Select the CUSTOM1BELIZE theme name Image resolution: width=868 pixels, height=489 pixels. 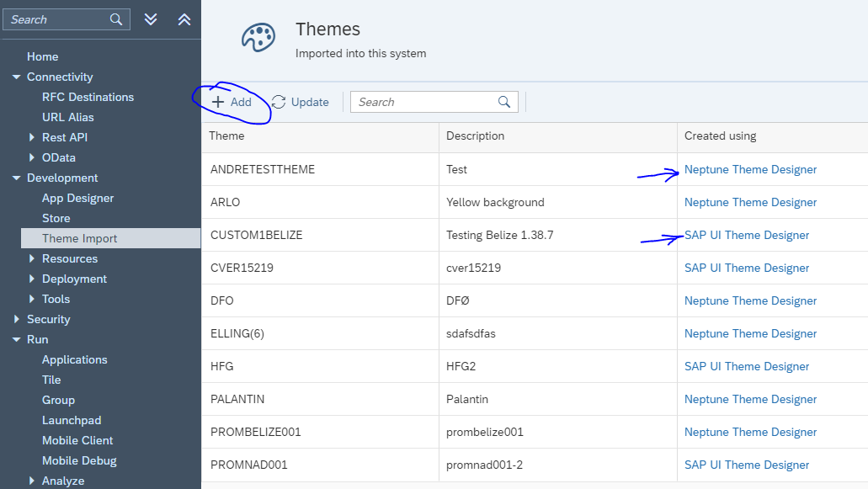click(256, 235)
